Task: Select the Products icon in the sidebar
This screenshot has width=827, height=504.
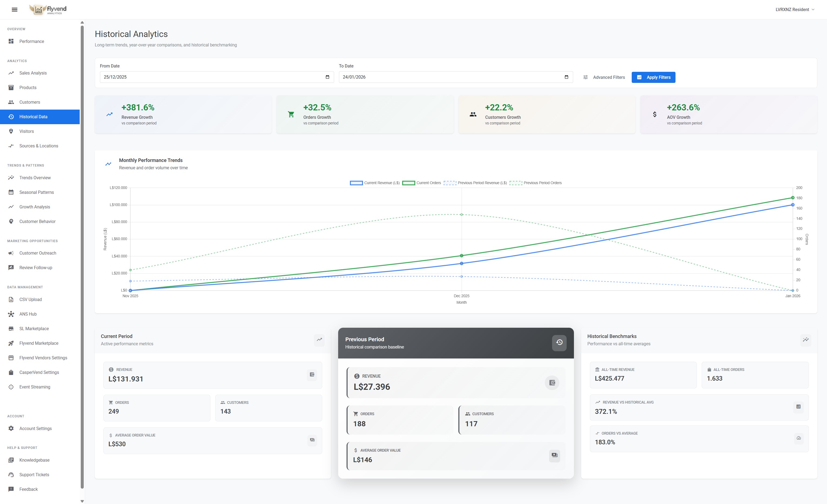Action: pos(11,87)
